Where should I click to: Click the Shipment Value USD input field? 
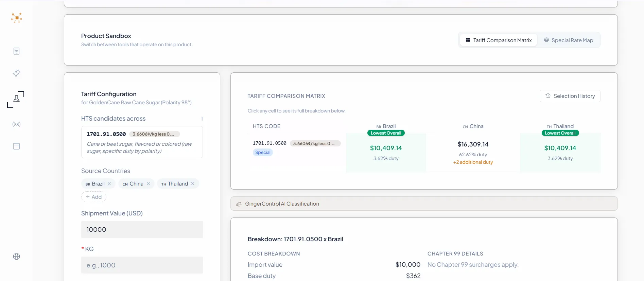point(142,229)
